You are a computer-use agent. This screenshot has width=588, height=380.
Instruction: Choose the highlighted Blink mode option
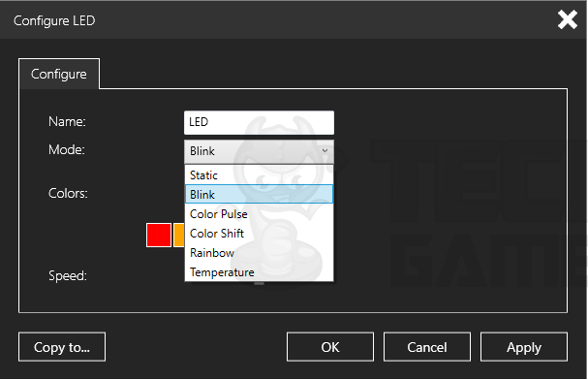[x=259, y=194]
